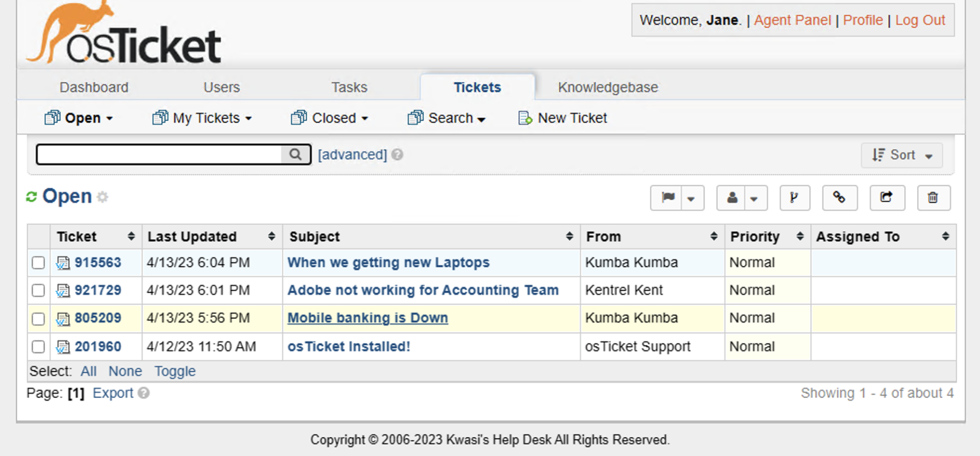Click ticket icon beside number 915563
Image resolution: width=980 pixels, height=456 pixels.
(x=63, y=263)
